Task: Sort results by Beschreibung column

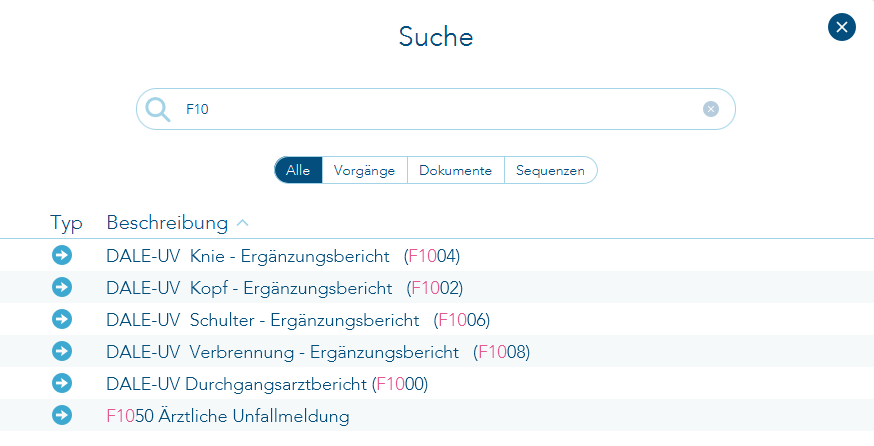Action: click(167, 223)
